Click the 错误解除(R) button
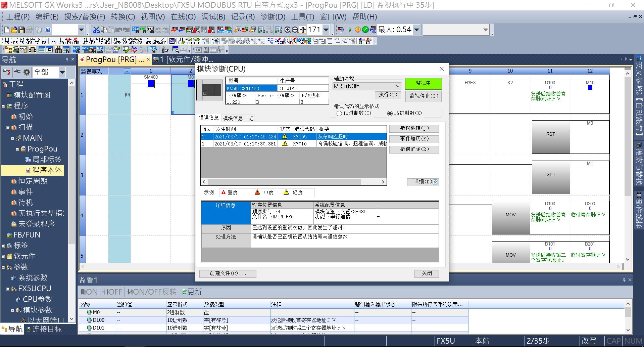 (414, 149)
